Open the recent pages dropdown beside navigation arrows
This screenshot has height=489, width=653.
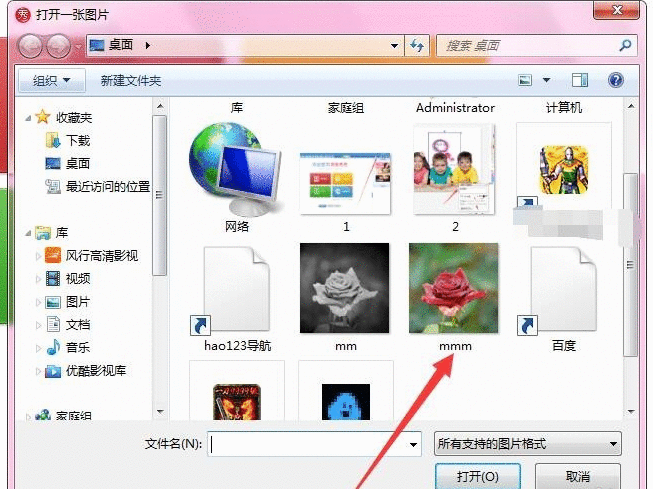[x=78, y=47]
